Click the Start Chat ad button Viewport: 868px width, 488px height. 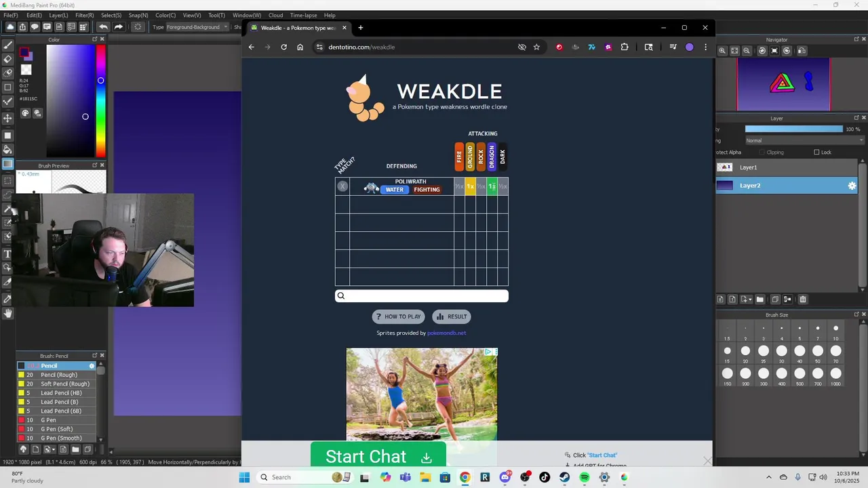point(378,456)
